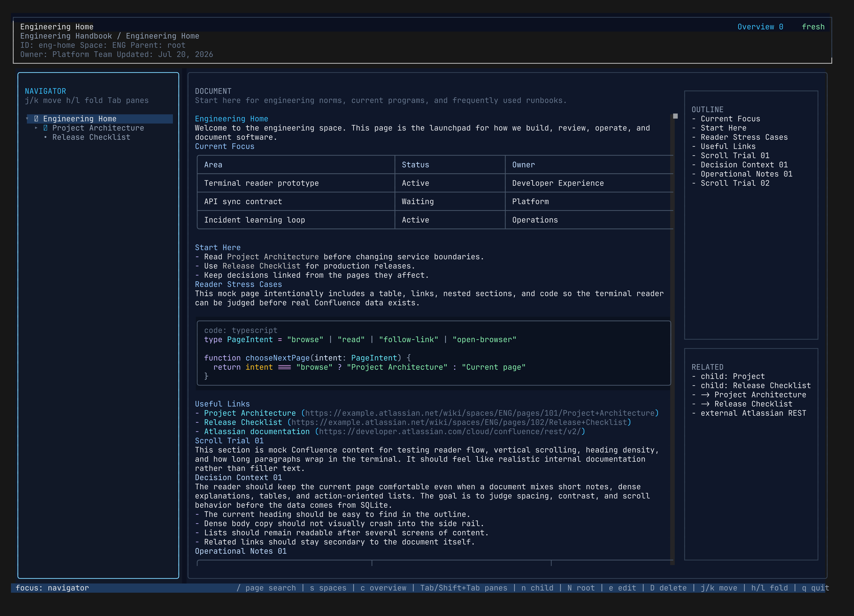Click 'c overview' shortcut in status bar
The image size is (854, 616).
click(x=383, y=588)
